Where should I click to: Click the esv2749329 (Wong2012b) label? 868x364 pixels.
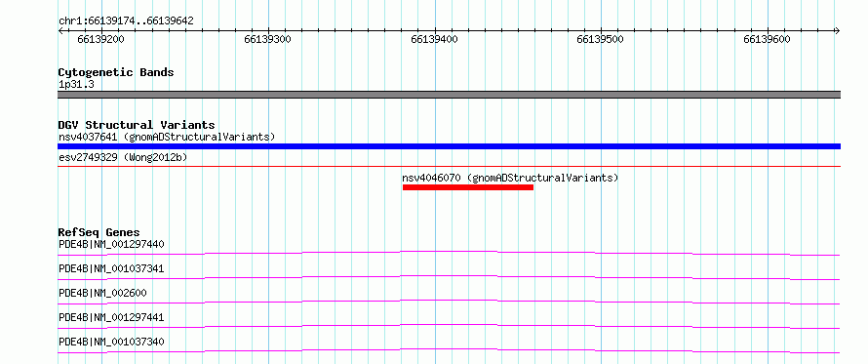coord(123,157)
